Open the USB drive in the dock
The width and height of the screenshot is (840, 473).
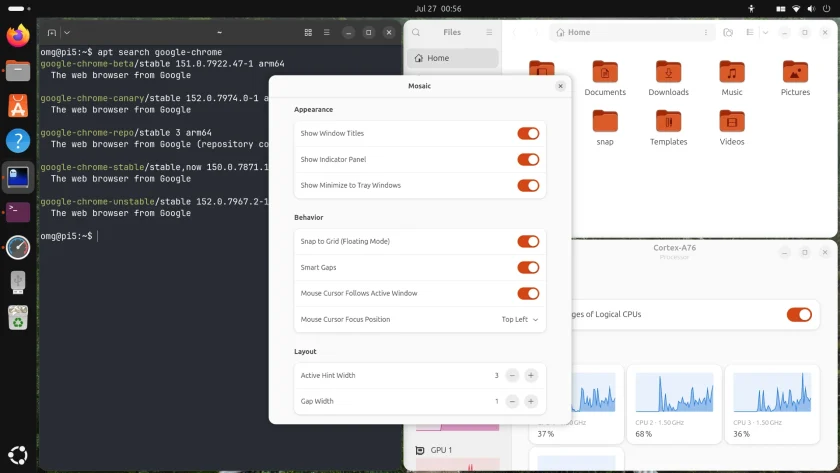[18, 282]
